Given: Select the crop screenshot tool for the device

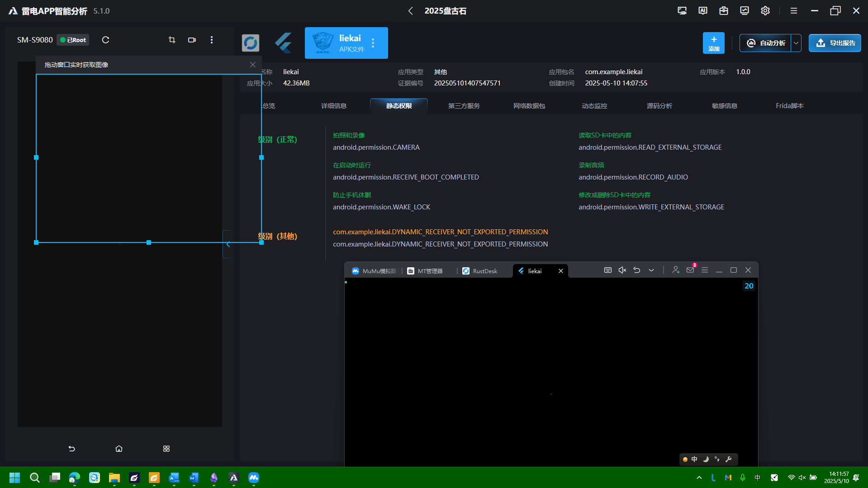Looking at the screenshot, I should (172, 40).
